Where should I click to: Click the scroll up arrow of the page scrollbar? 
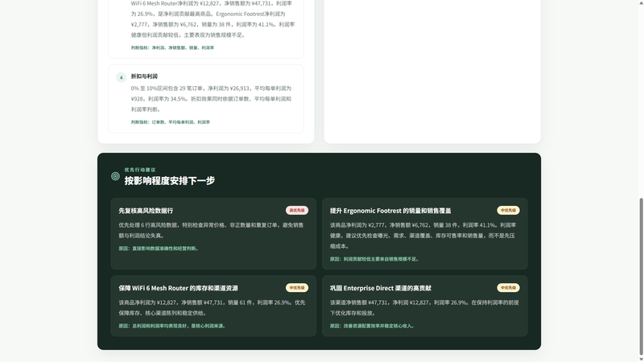(x=641, y=3)
